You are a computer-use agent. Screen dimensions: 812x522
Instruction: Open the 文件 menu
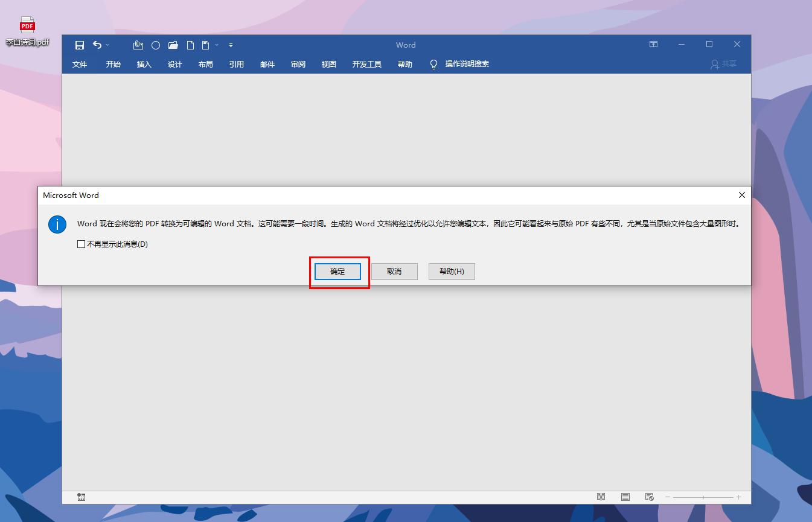[80, 64]
